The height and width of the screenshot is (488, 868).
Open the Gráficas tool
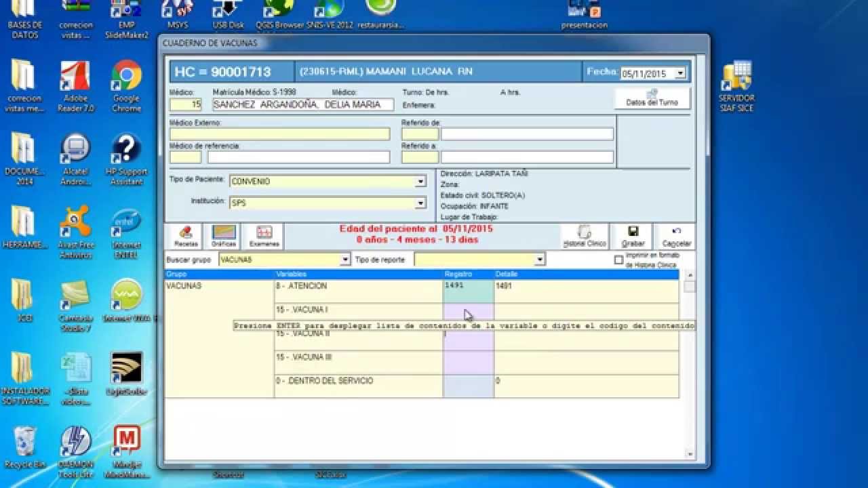coord(224,237)
